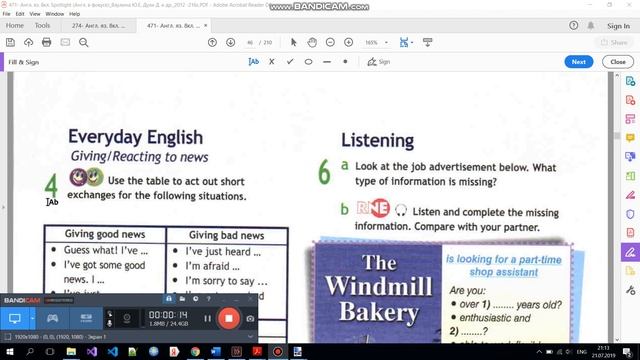
Task: Switch to the 274- document tab
Action: pyautogui.click(x=98, y=25)
